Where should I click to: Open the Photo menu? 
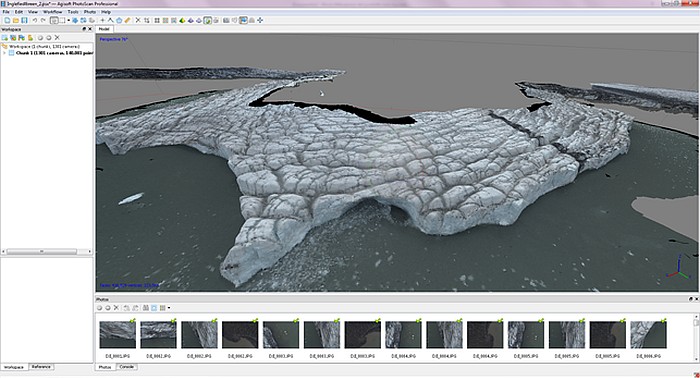pyautogui.click(x=90, y=12)
